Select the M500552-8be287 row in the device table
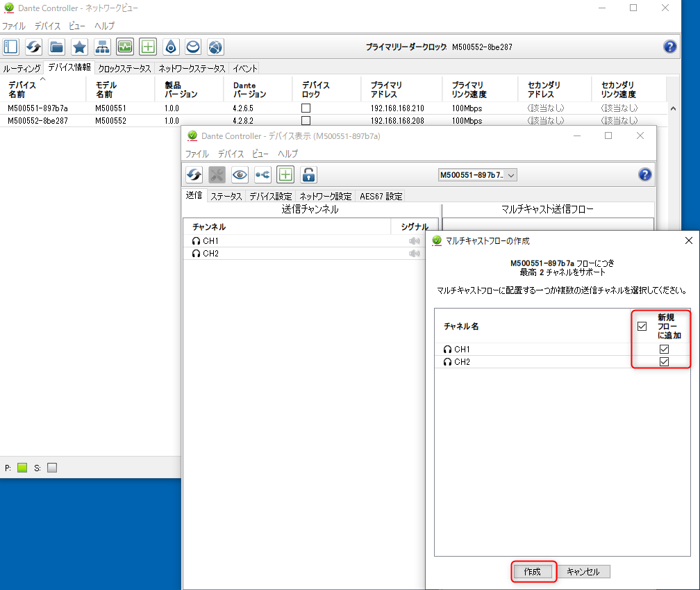 333,121
